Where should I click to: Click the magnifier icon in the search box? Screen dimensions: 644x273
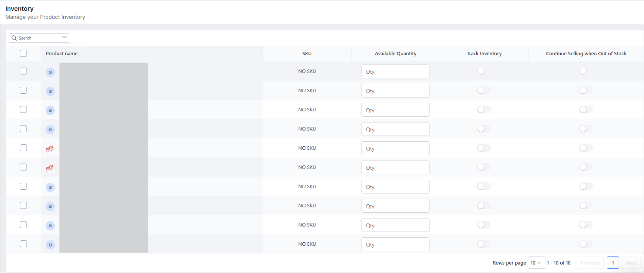(14, 38)
